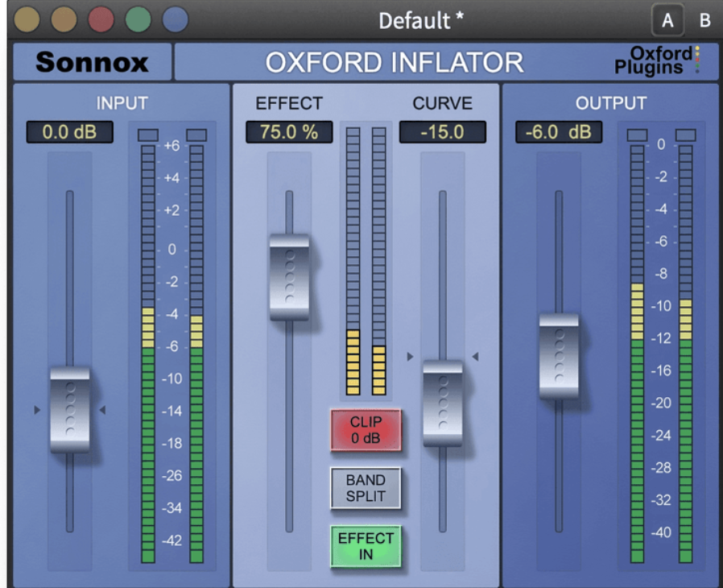Click the output value field -6.0 dB
The width and height of the screenshot is (723, 588).
[559, 132]
